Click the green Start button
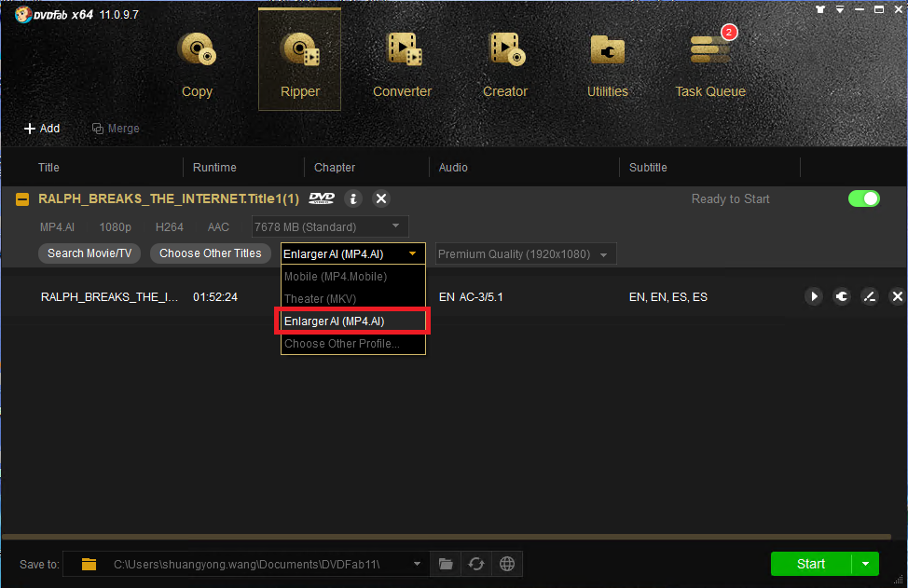Viewport: 908px width, 588px height. click(x=811, y=564)
